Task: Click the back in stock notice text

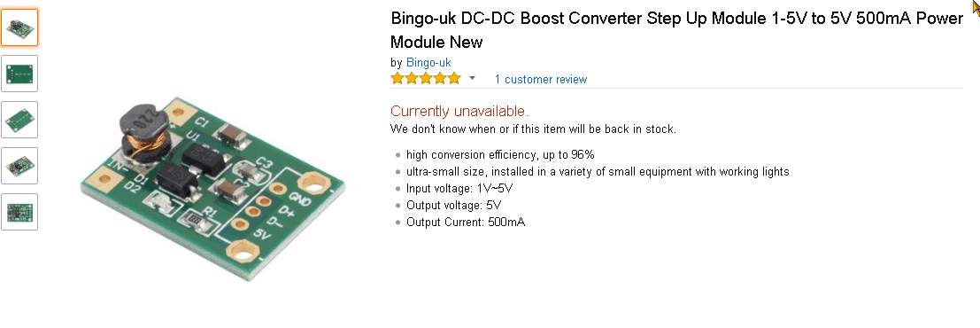Action: pos(533,129)
